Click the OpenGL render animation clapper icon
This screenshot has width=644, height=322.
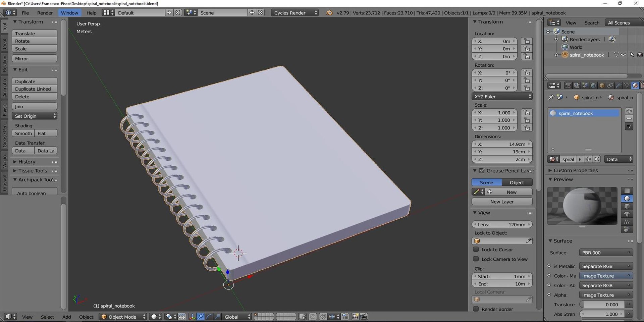(364, 317)
